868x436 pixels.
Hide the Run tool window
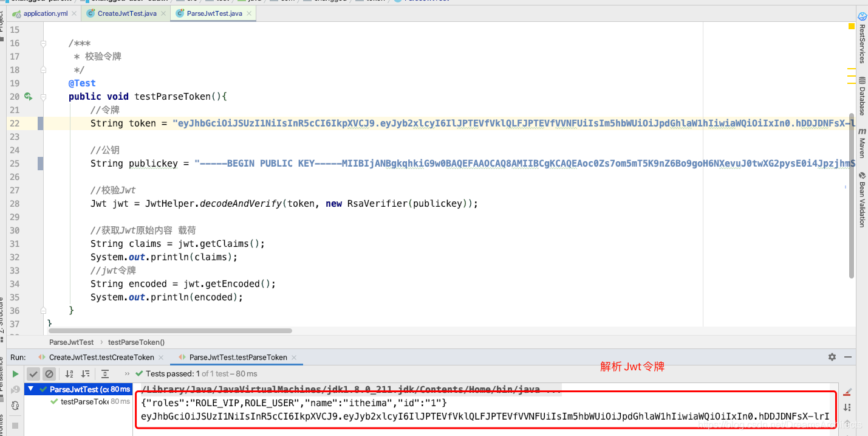pos(849,357)
